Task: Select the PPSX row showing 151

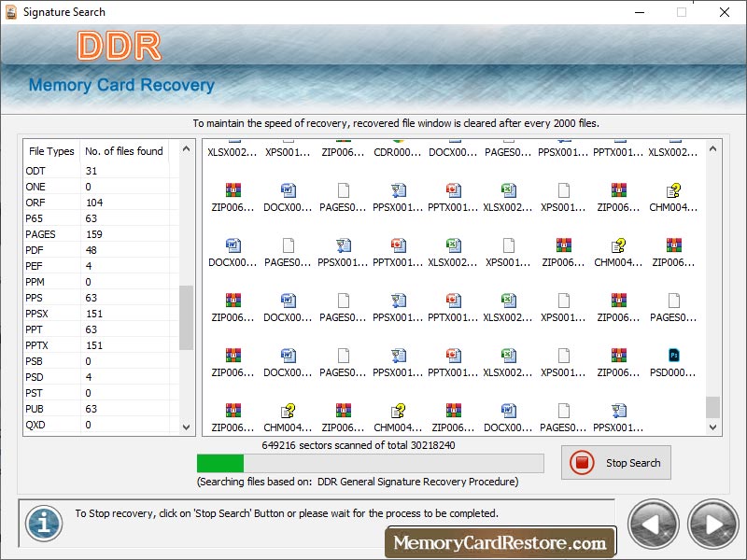Action: (x=102, y=314)
